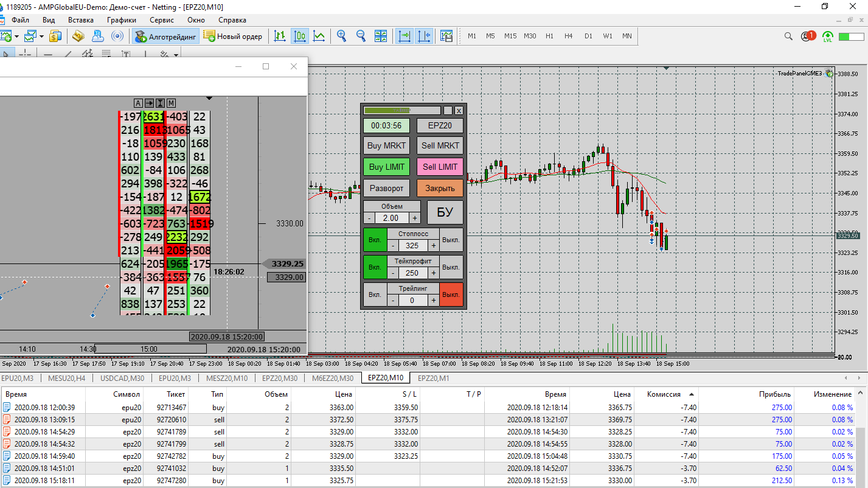Click the I-beam button above cluster columns

coord(160,103)
